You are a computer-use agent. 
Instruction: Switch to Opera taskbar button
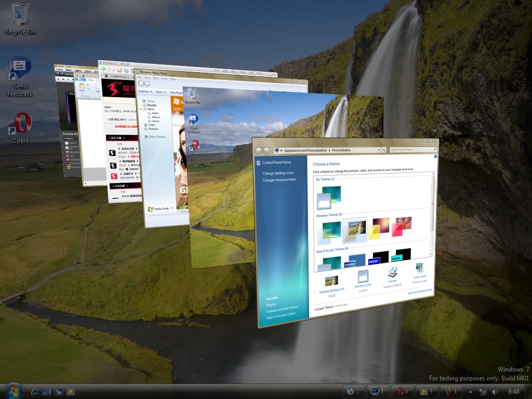click(403, 391)
